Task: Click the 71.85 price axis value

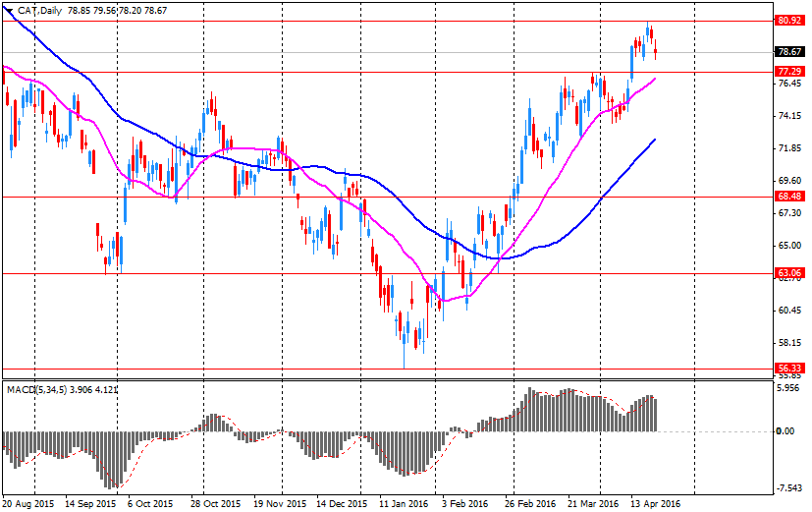Action: coord(789,148)
